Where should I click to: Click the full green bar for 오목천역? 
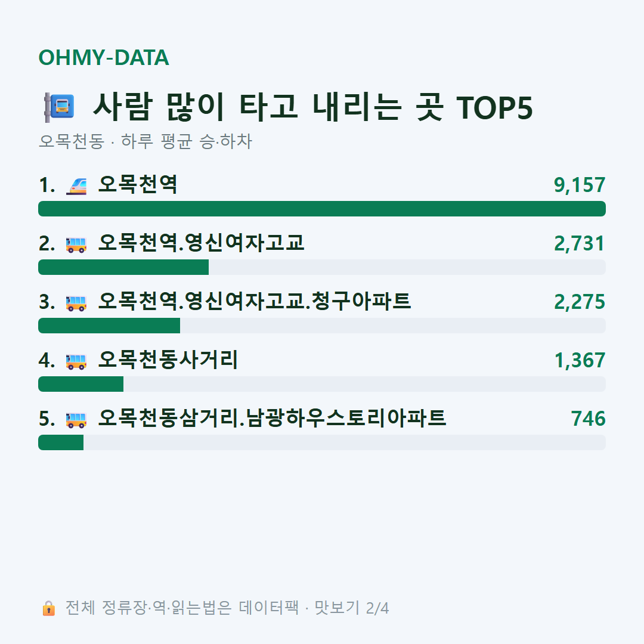322,209
